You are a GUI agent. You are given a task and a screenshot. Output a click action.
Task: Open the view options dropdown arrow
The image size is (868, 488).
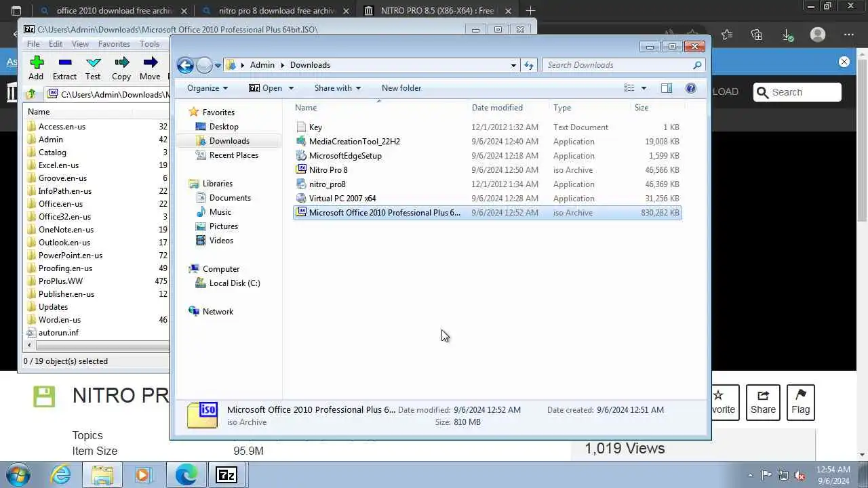(644, 88)
